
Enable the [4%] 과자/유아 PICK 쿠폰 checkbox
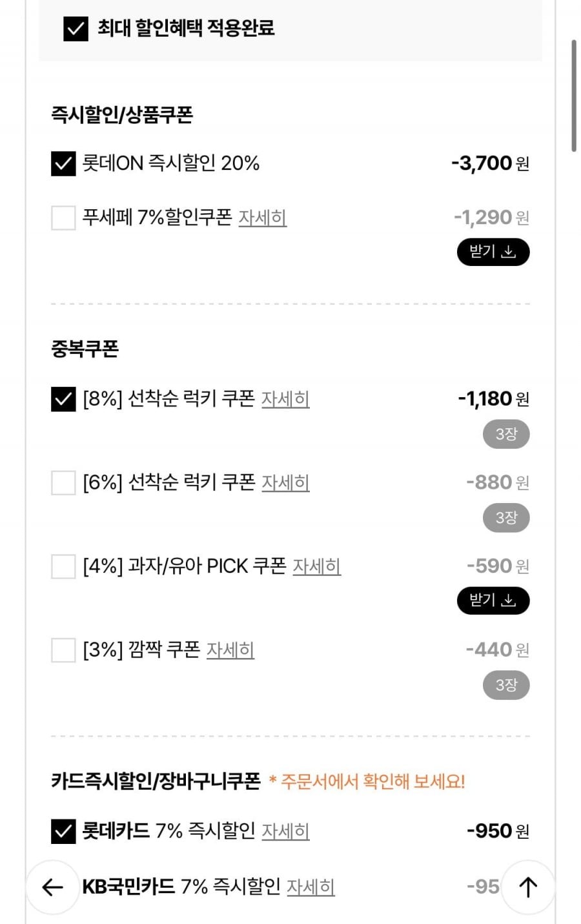[x=63, y=566]
